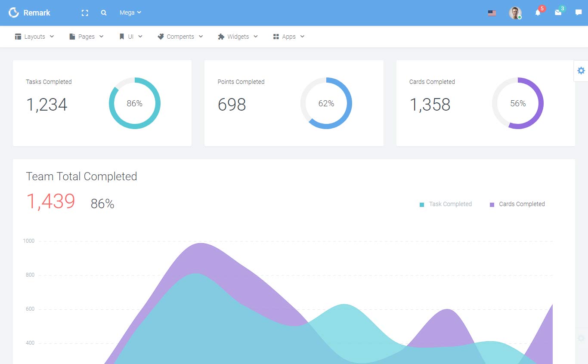Click the Cards Completed card label

click(432, 82)
